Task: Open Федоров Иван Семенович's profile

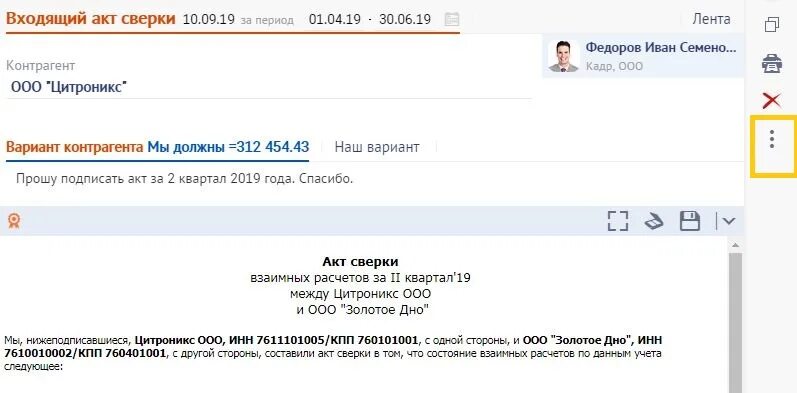Action: (x=660, y=48)
